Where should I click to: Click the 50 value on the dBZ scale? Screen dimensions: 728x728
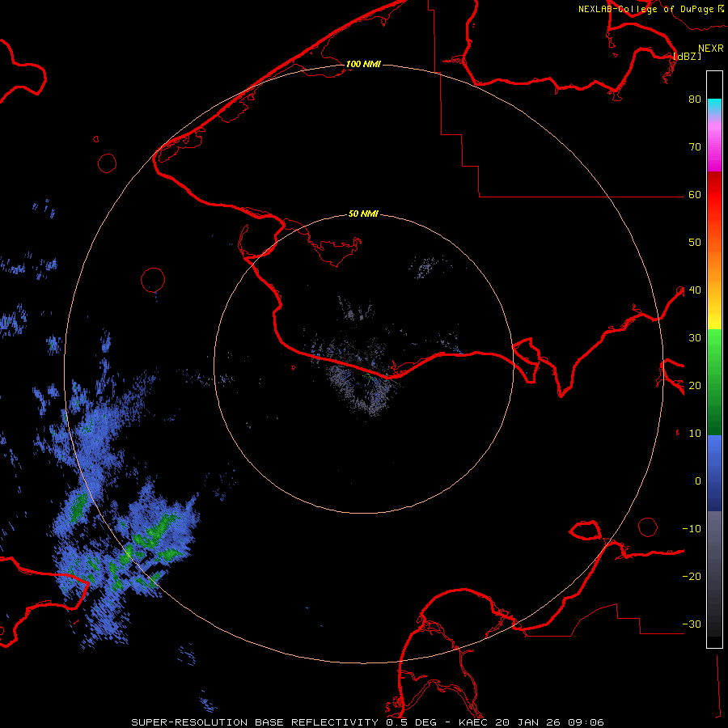695,243
